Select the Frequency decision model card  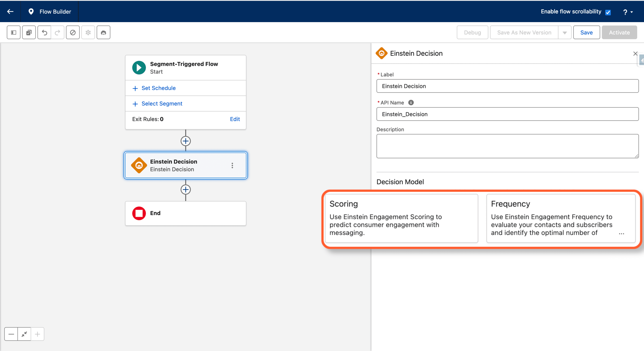click(x=561, y=218)
